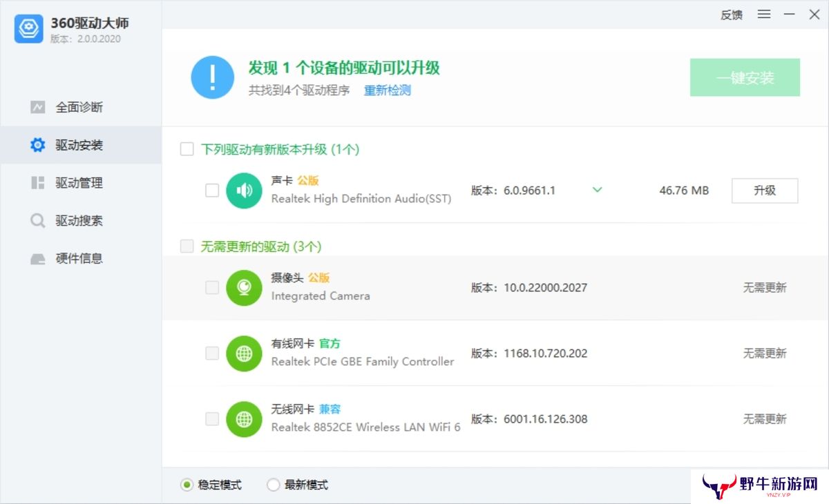Open the 全面诊断 sidebar item
829x504 pixels.
(x=81, y=107)
